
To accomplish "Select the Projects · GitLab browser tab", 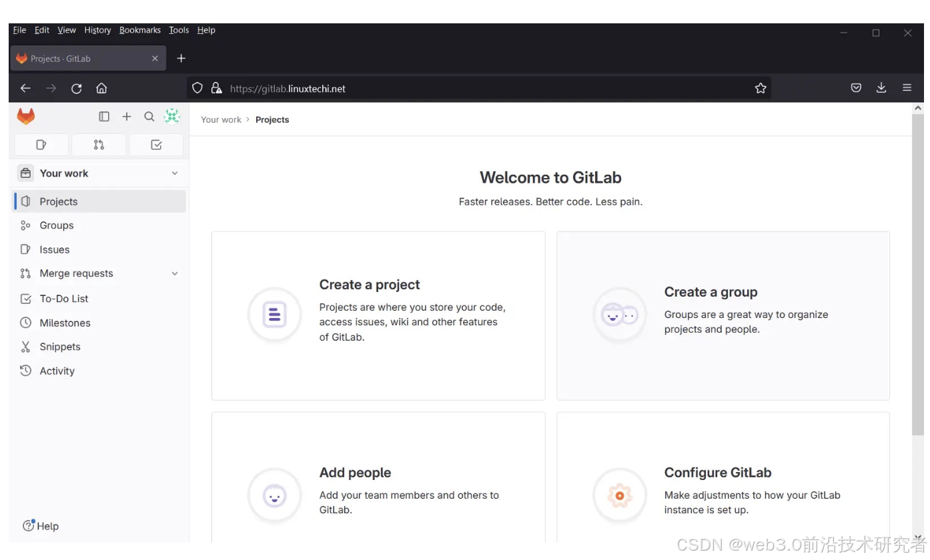I will (x=80, y=58).
